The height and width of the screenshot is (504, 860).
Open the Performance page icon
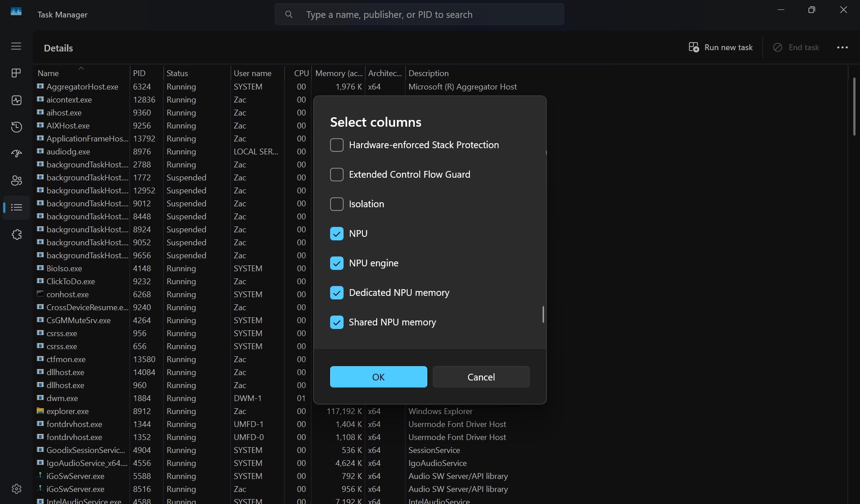pyautogui.click(x=16, y=100)
